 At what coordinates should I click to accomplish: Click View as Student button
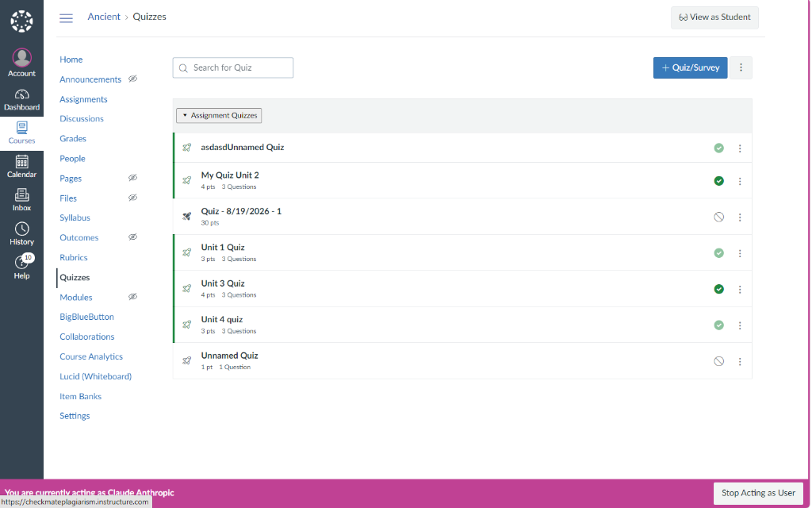pos(714,17)
